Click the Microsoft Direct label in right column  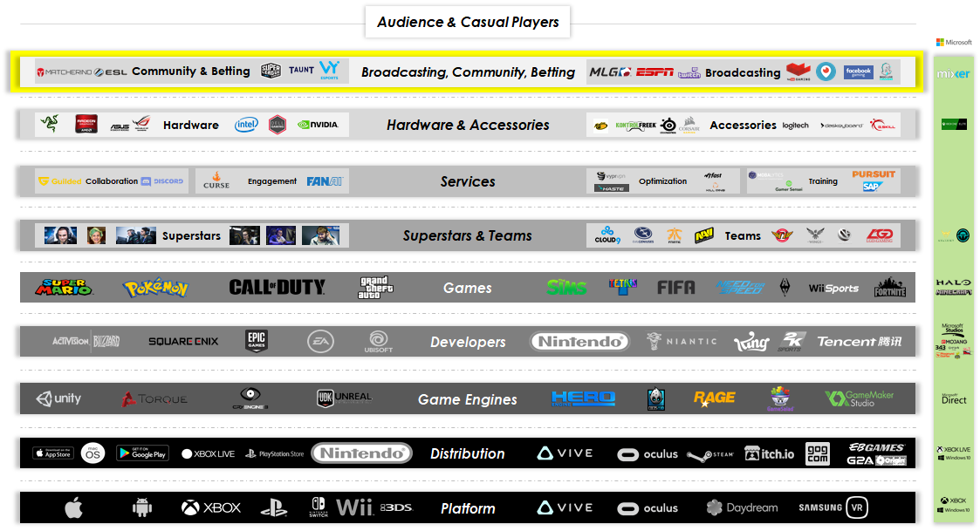(x=954, y=398)
